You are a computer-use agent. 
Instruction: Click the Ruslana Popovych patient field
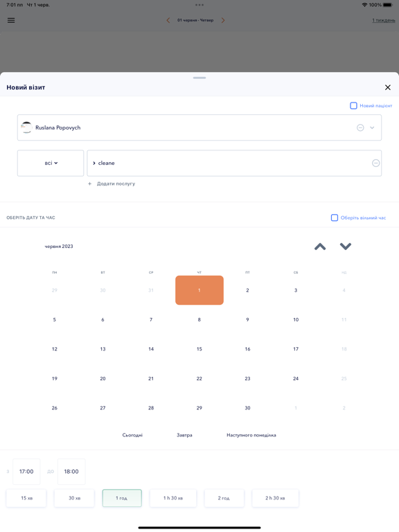pos(199,127)
